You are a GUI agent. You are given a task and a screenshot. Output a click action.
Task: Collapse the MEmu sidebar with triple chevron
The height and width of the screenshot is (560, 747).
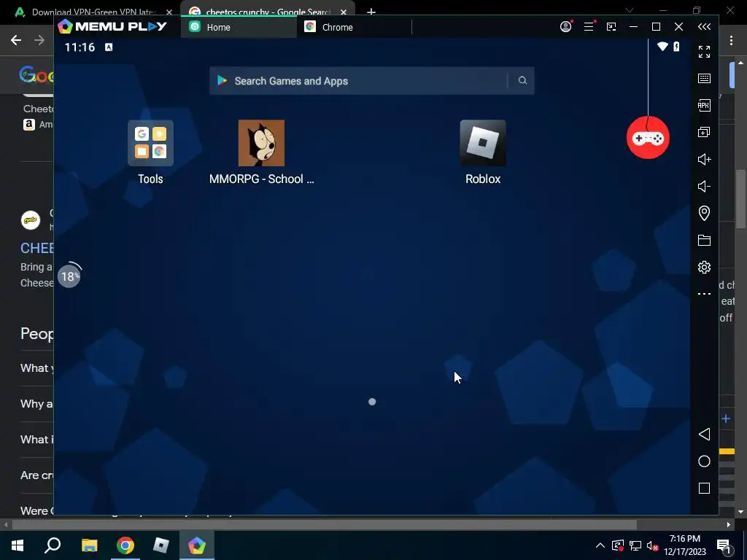(704, 27)
